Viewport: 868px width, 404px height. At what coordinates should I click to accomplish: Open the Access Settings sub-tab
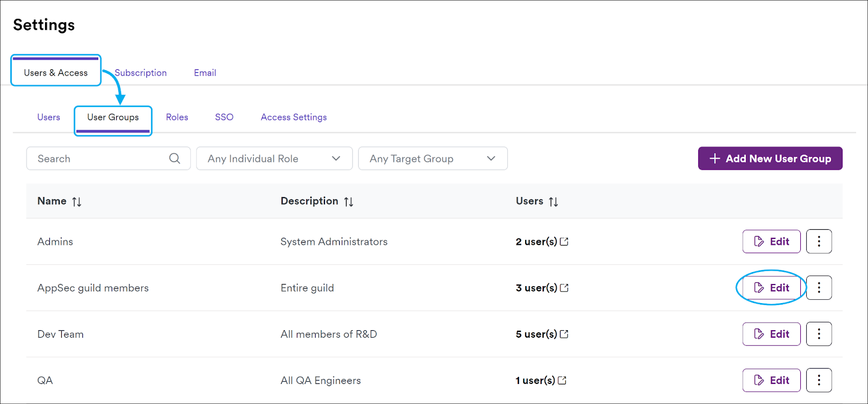(x=293, y=117)
